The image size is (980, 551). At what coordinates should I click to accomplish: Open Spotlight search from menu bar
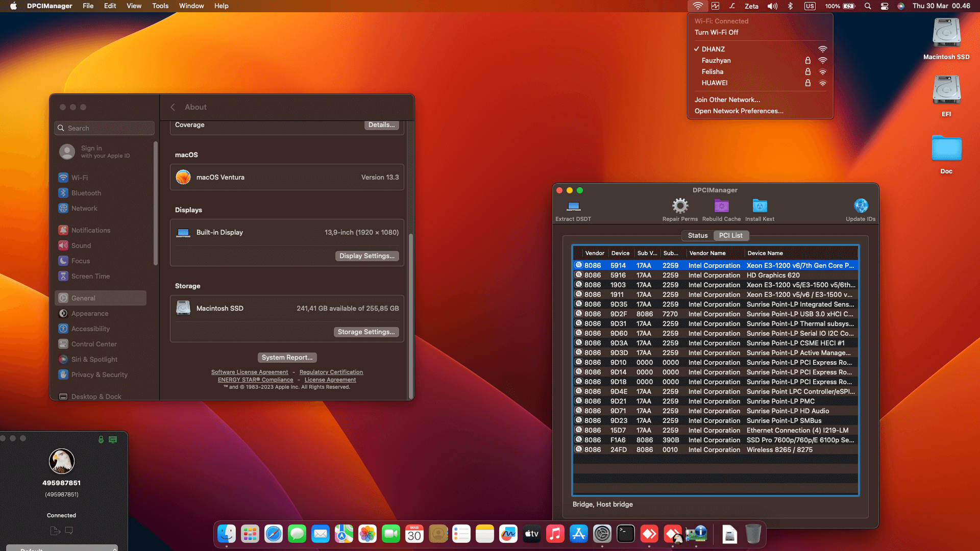tap(868, 6)
